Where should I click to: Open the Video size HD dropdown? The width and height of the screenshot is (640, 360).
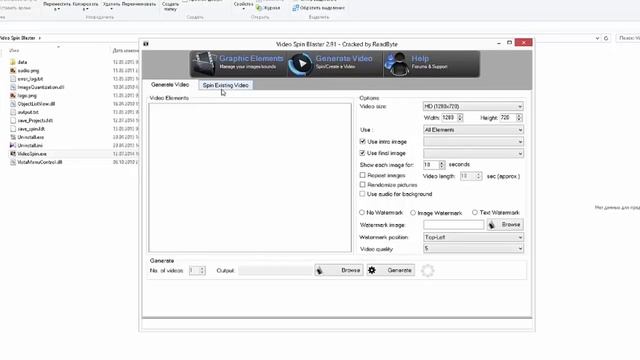(x=473, y=107)
